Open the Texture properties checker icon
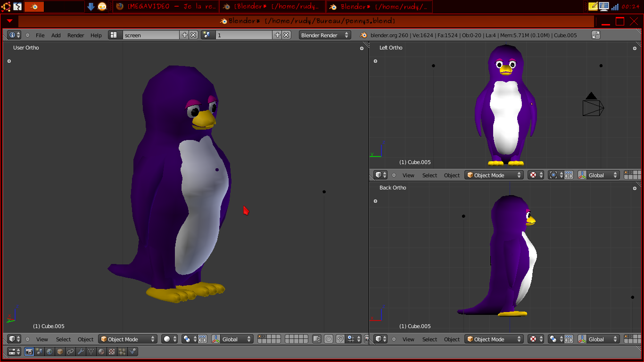The image size is (644, 362). point(112,352)
